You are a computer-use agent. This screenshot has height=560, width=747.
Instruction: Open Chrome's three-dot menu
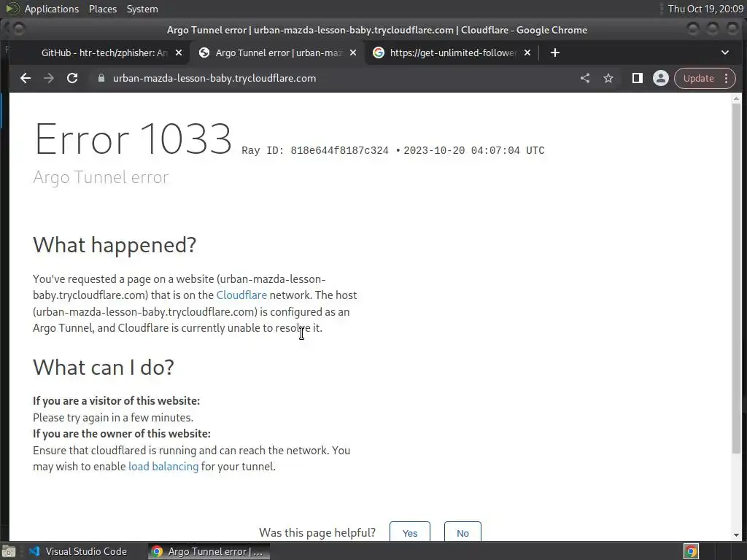click(x=727, y=78)
